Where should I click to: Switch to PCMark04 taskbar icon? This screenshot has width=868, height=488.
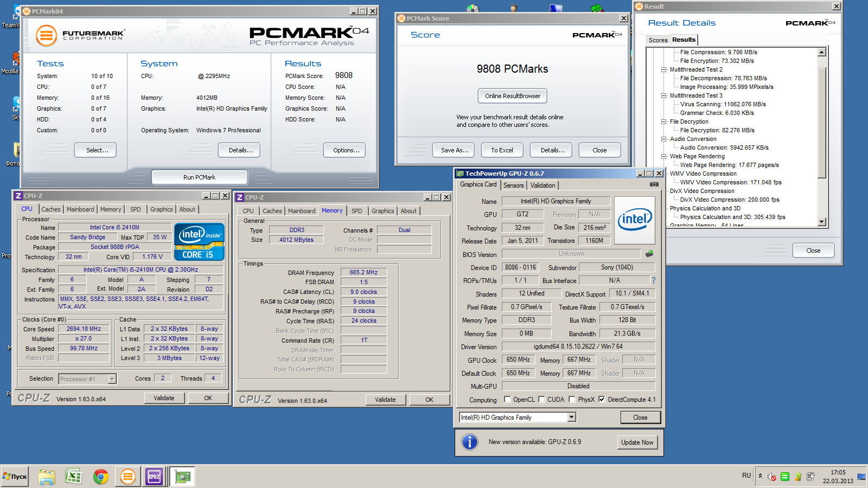[128, 477]
